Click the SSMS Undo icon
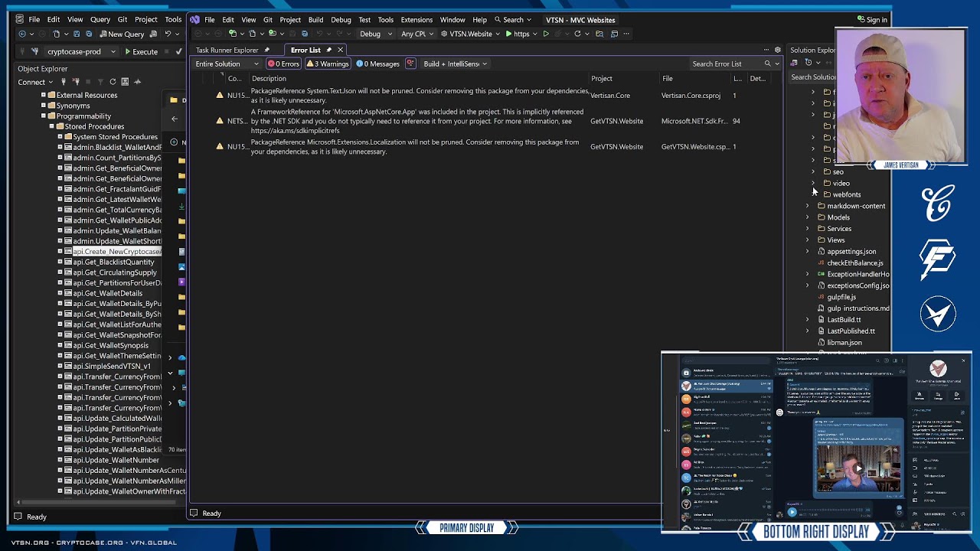The width and height of the screenshot is (980, 551). pyautogui.click(x=167, y=34)
